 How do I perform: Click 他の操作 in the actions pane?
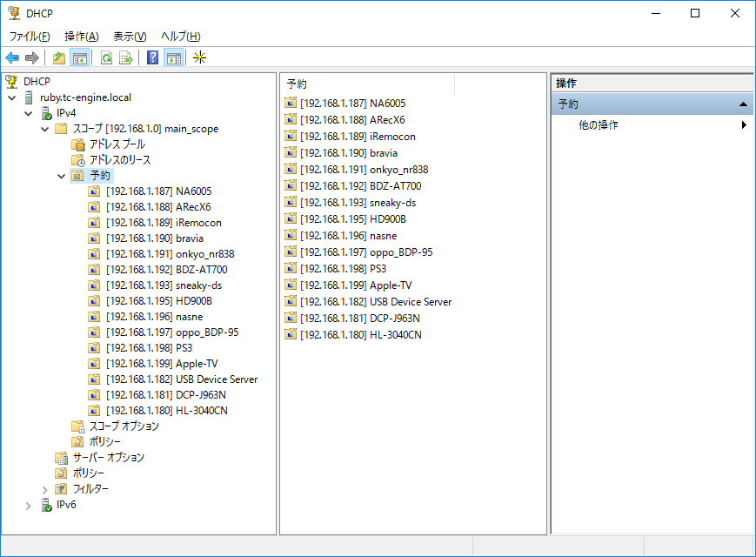599,125
